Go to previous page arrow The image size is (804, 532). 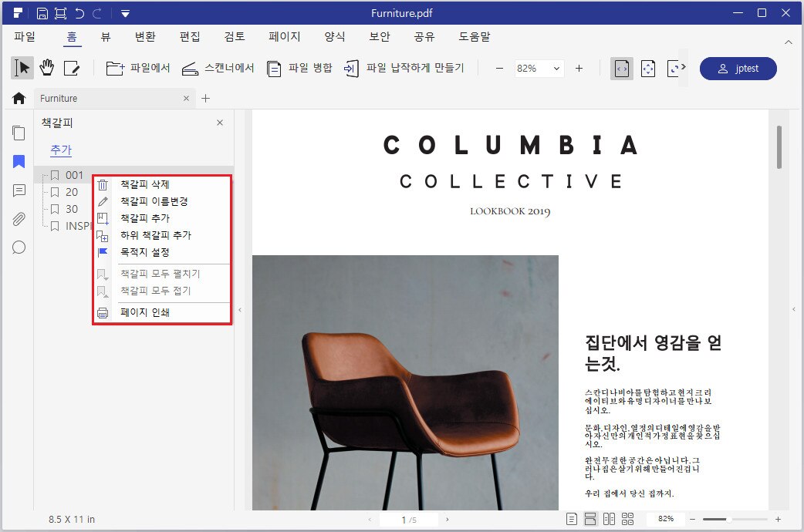[370, 520]
